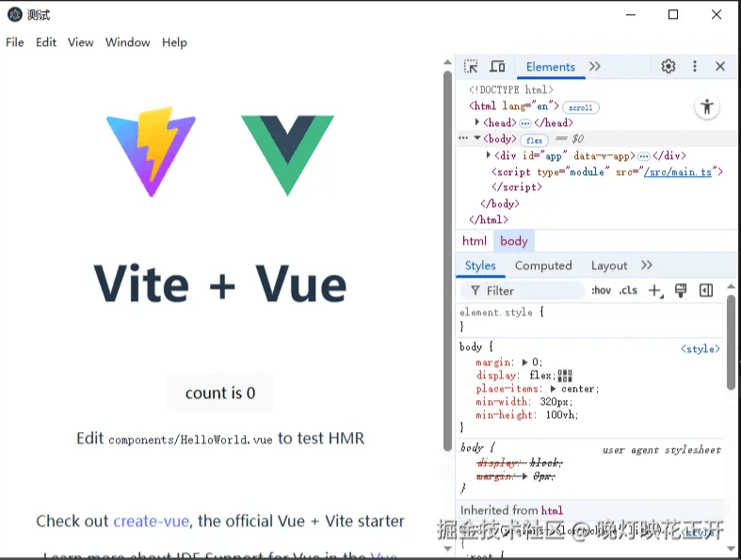Open the create-vue link
This screenshot has height=560, width=741.
click(152, 520)
